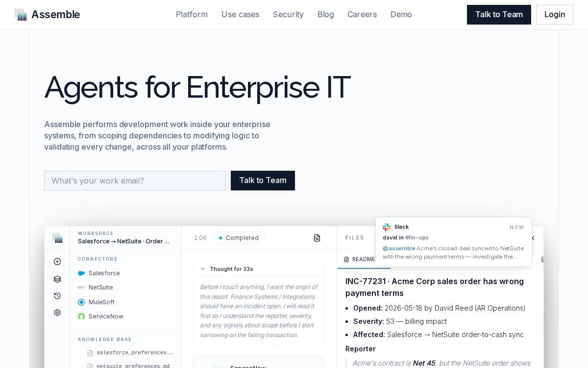Screen dimensions: 588x368
Task: Click the INC-77231 incident heading
Action: [435, 287]
